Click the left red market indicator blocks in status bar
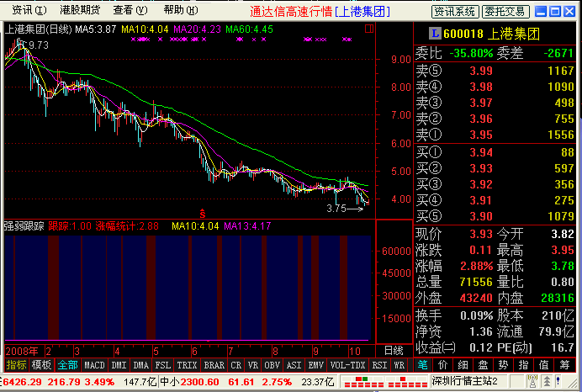Viewport: 582px width, 392px height. [x=362, y=382]
